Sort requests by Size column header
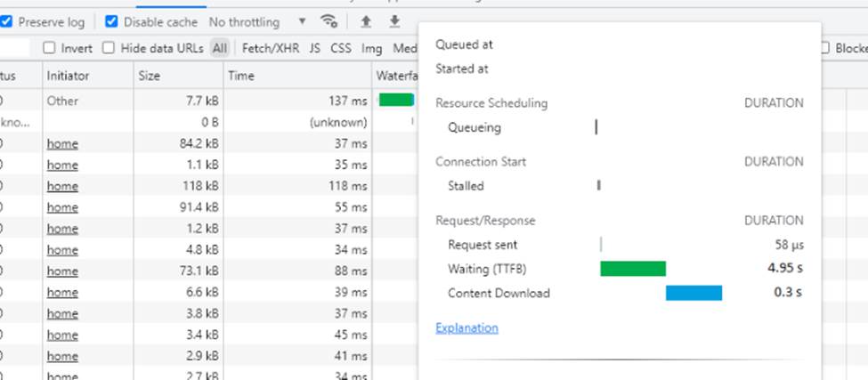The height and width of the screenshot is (380, 868). coord(150,76)
